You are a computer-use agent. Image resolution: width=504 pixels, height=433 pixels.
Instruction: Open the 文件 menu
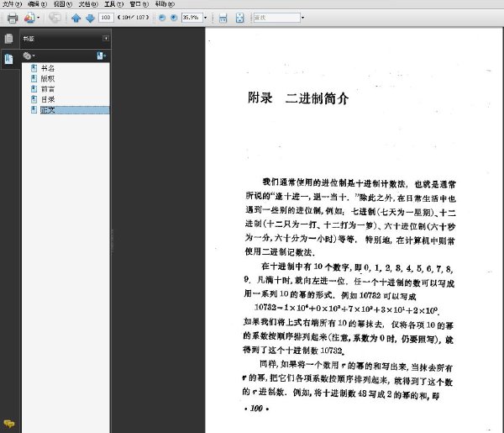pos(12,4)
